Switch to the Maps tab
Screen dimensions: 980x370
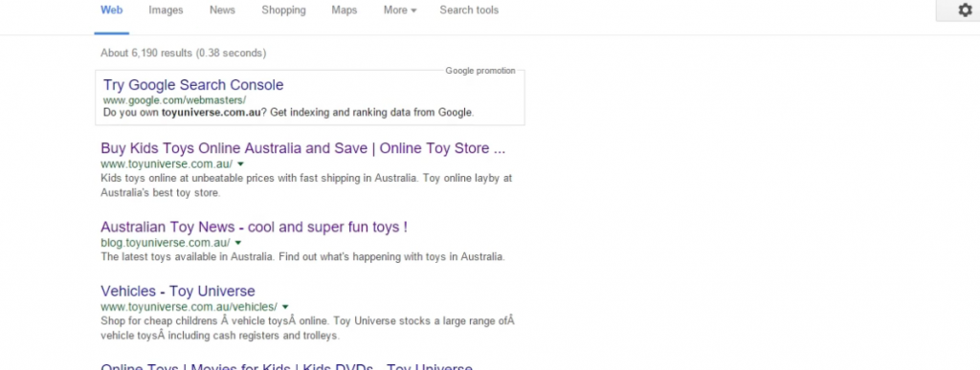click(x=345, y=10)
